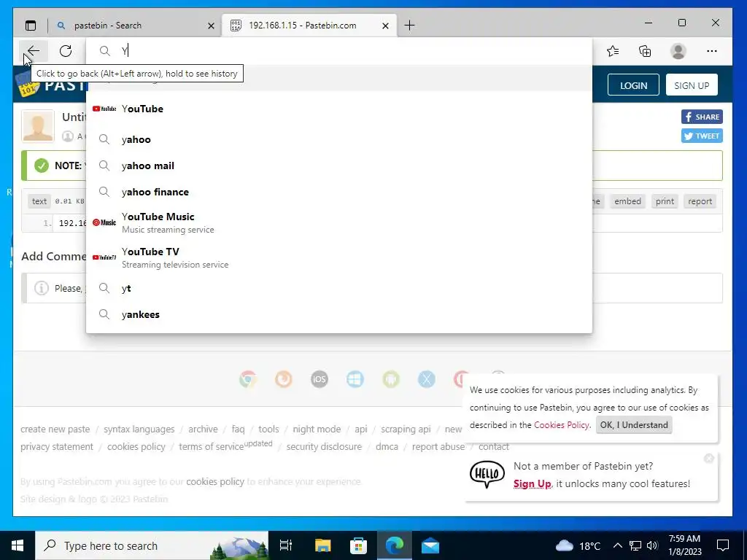Image resolution: width=747 pixels, height=560 pixels.
Task: Open Mail app from the taskbar
Action: click(430, 545)
